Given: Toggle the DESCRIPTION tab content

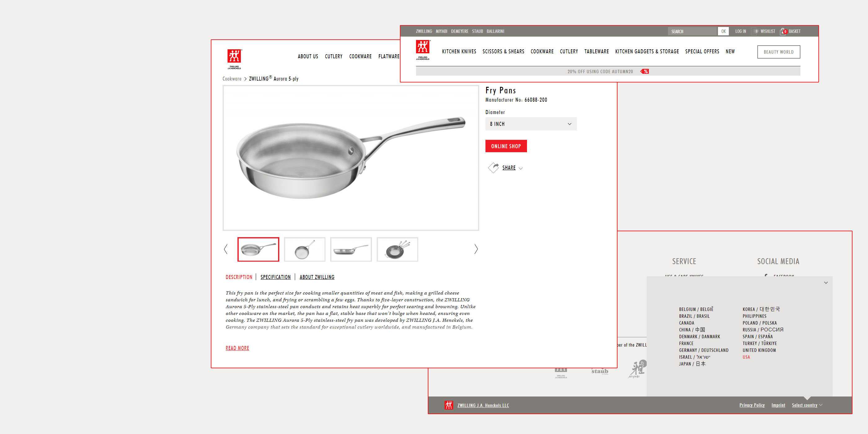Looking at the screenshot, I should pyautogui.click(x=238, y=277).
